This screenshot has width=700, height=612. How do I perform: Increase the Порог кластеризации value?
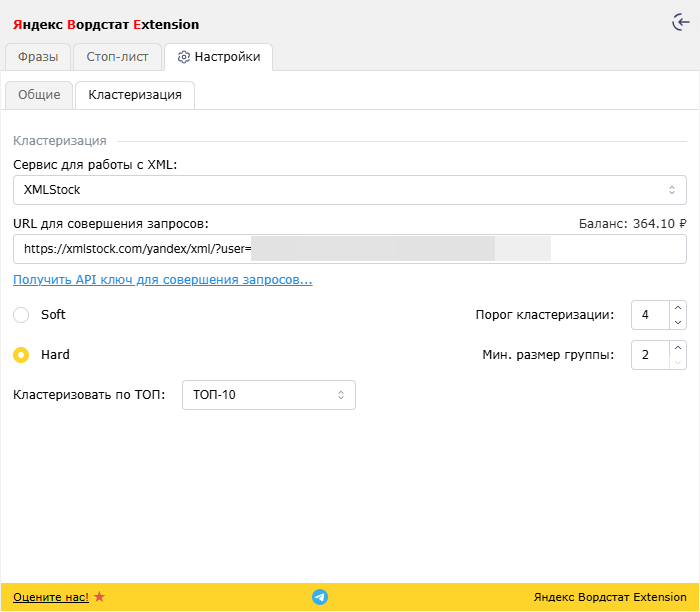click(x=678, y=308)
